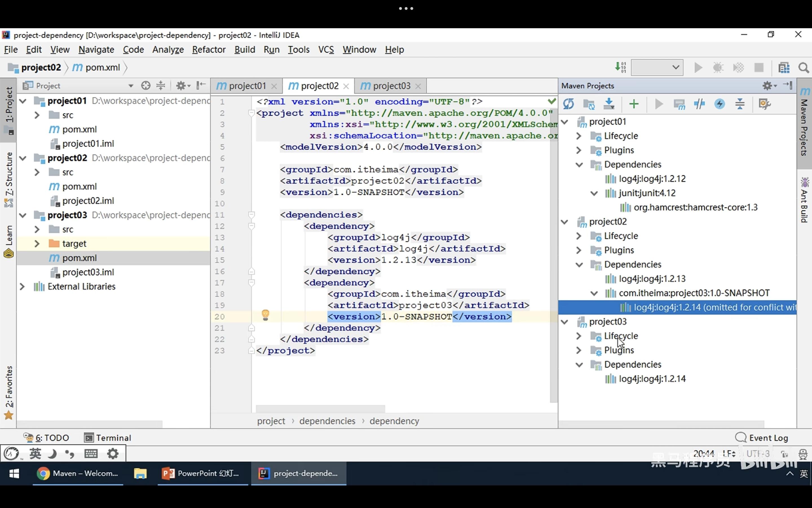This screenshot has height=508, width=812.
Task: Expand src folder under project02
Action: pos(37,172)
